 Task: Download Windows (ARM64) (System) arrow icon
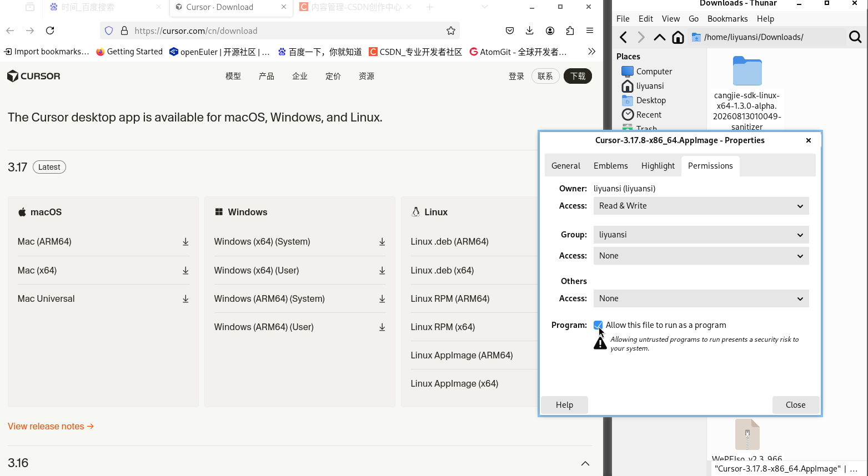(382, 299)
